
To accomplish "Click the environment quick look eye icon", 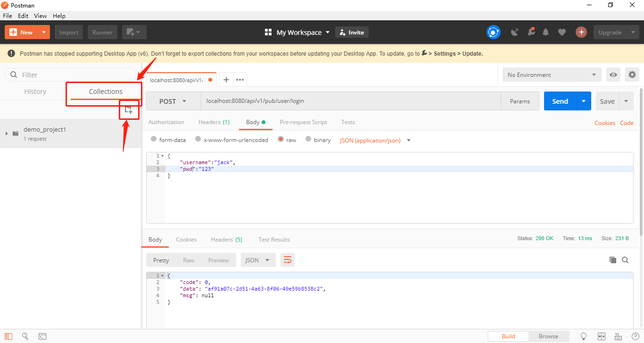I will click(613, 75).
